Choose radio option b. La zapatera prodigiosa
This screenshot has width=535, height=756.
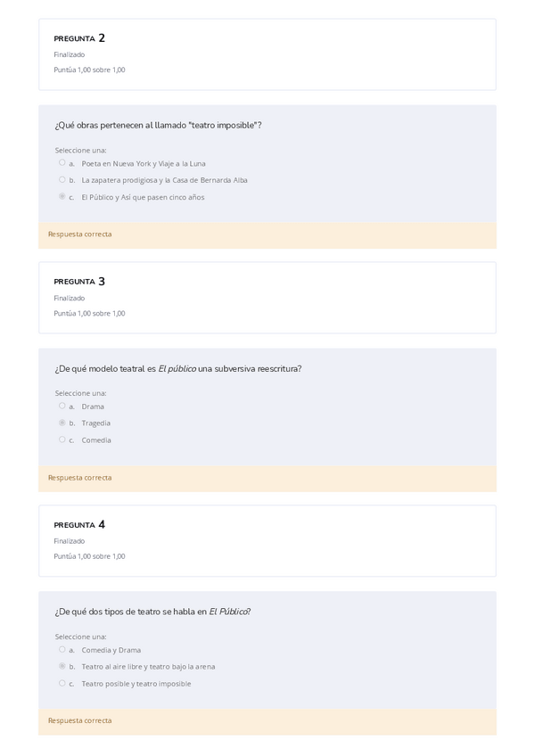[x=62, y=179]
